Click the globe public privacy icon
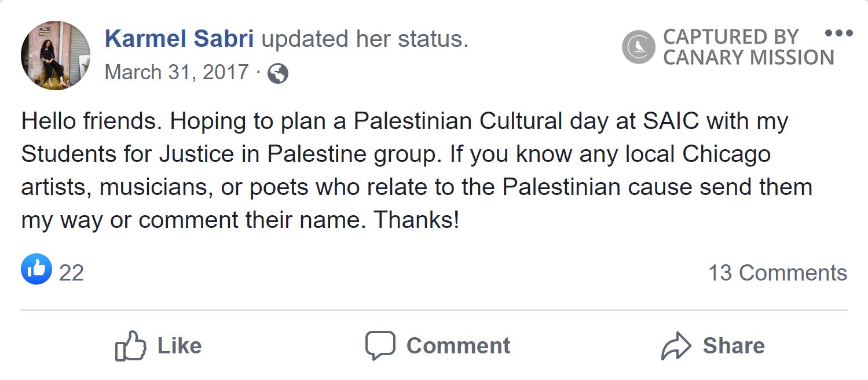Screen dimensions: 868x380 tap(278, 73)
